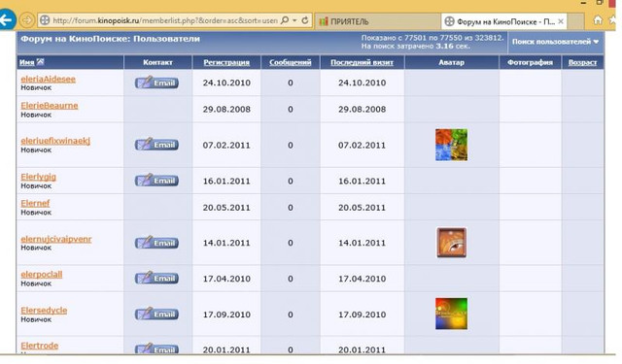Viewport: 622px width, 364px height.
Task: Click Email button for eleriueflxwinaekj
Action: click(x=156, y=145)
